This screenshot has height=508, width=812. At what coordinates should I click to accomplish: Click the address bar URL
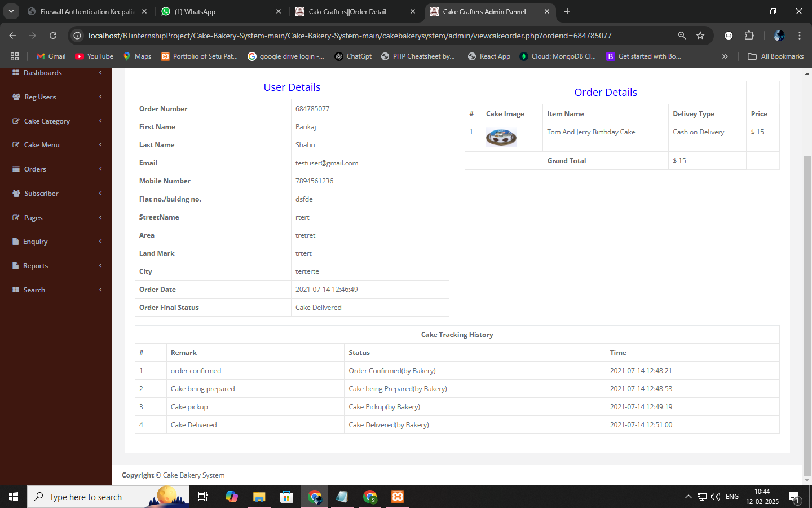tap(350, 36)
